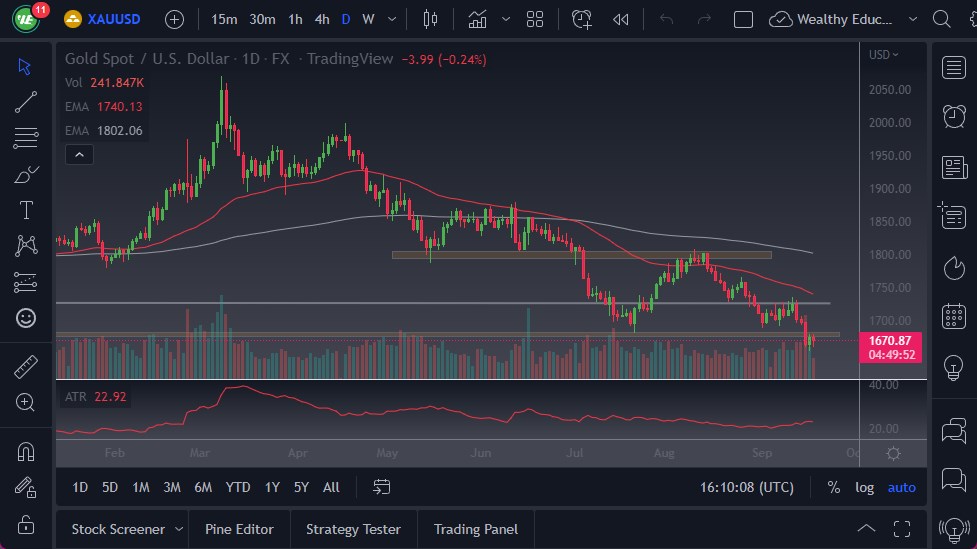This screenshot has width=977, height=549.
Task: Toggle percent scale mode
Action: [834, 487]
